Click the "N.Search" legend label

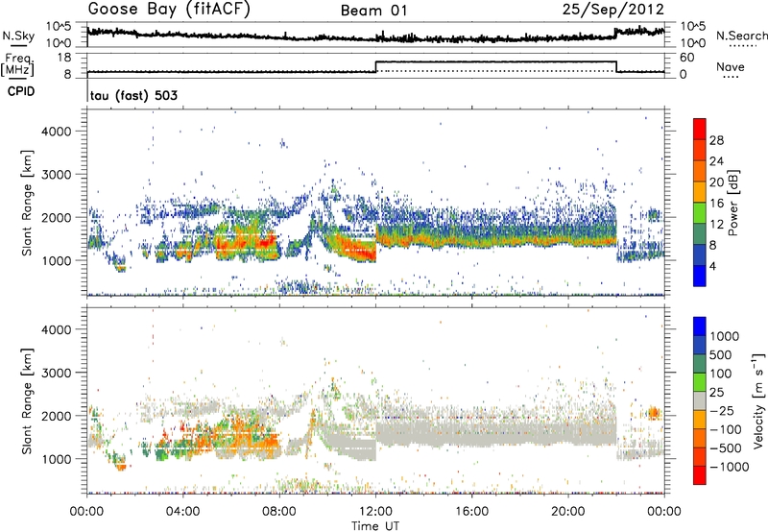[x=741, y=36]
